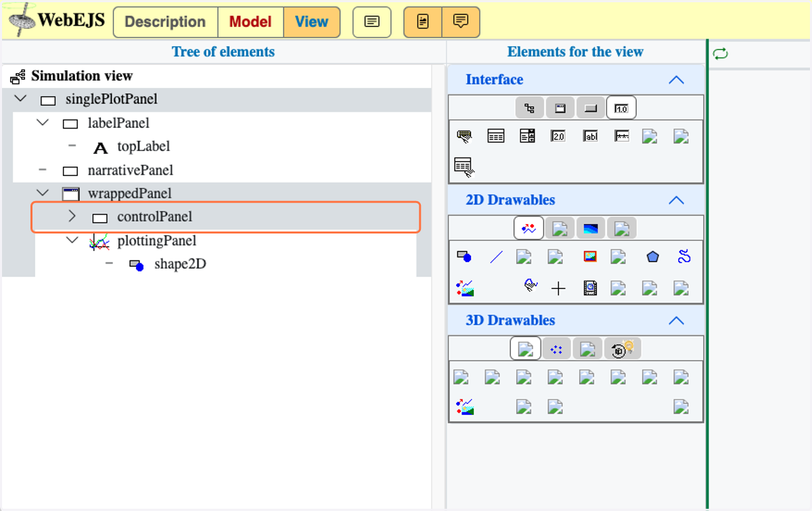The width and height of the screenshot is (812, 511).
Task: Select singlePlotPanel in the tree
Action: pyautogui.click(x=112, y=99)
